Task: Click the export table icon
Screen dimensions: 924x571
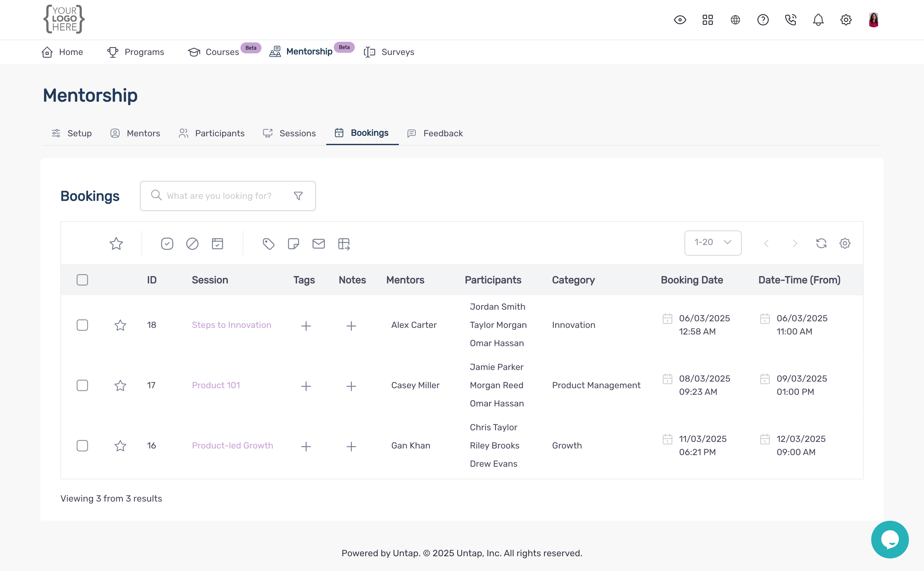Action: coord(344,244)
